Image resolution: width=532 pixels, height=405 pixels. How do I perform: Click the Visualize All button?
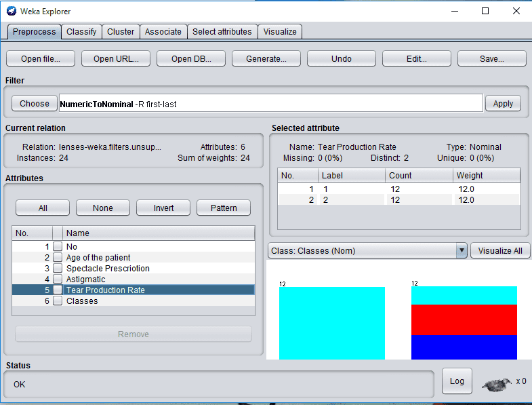click(500, 250)
